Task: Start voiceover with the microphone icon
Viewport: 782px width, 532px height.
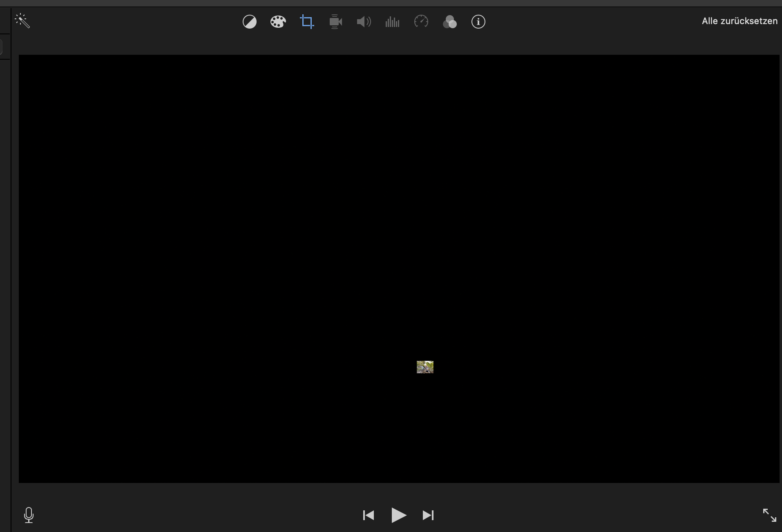Action: [29, 515]
